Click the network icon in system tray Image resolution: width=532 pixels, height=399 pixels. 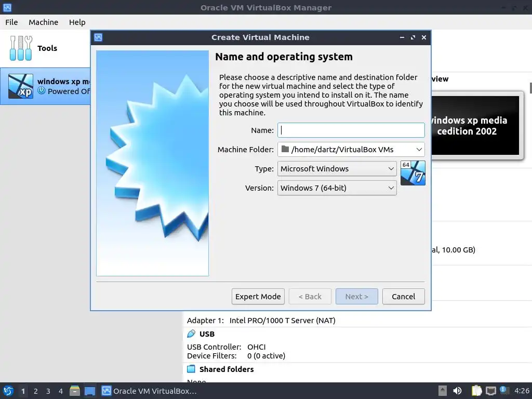click(490, 391)
